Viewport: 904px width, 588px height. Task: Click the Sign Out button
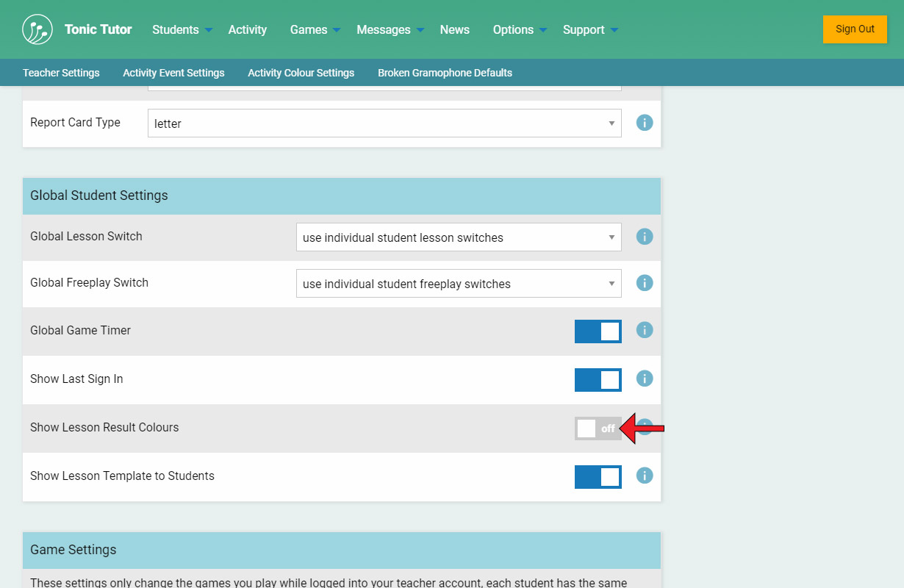pyautogui.click(x=855, y=29)
